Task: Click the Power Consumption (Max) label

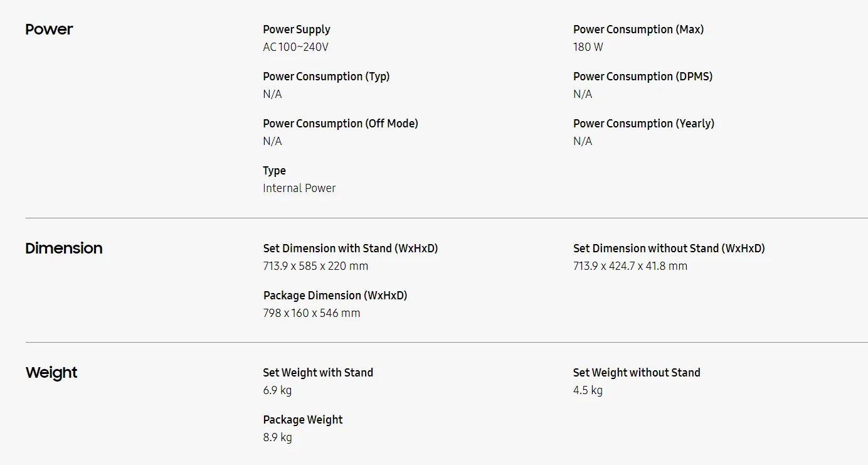Action: click(x=638, y=29)
